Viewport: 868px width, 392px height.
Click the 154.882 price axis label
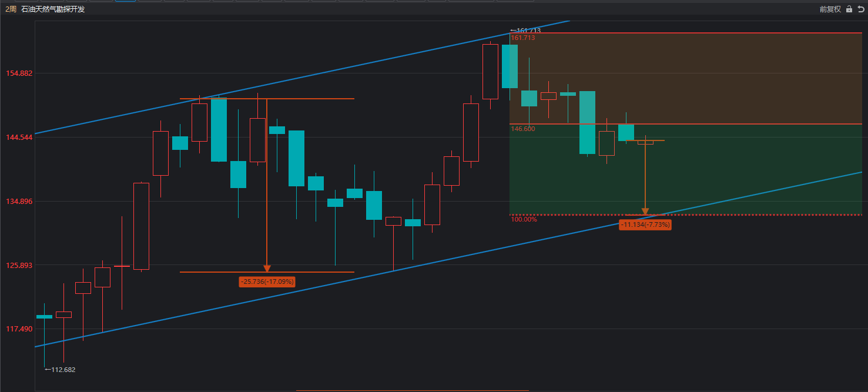click(x=19, y=73)
